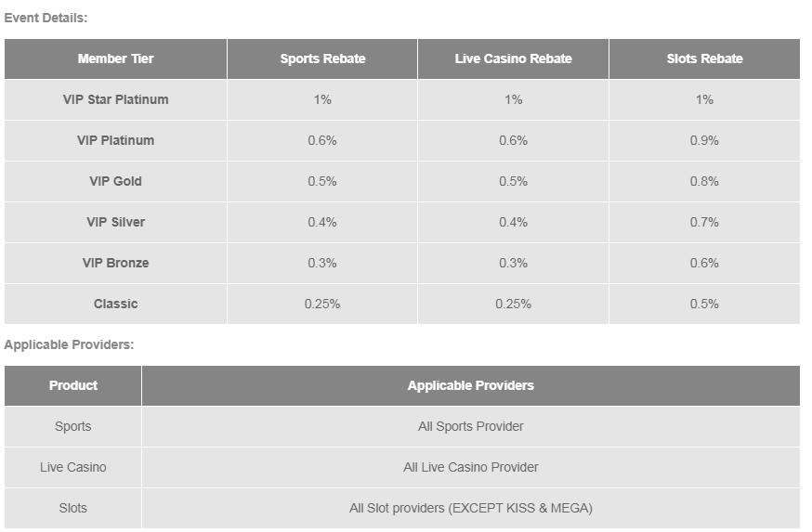This screenshot has width=812, height=532.
Task: Select the Slots Rebate column header
Action: (x=704, y=58)
